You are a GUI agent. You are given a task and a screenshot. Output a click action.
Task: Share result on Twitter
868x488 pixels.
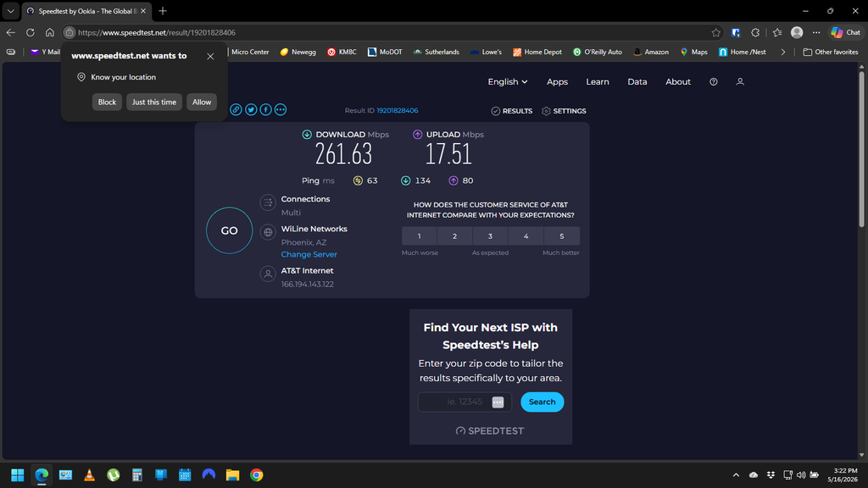click(x=251, y=109)
